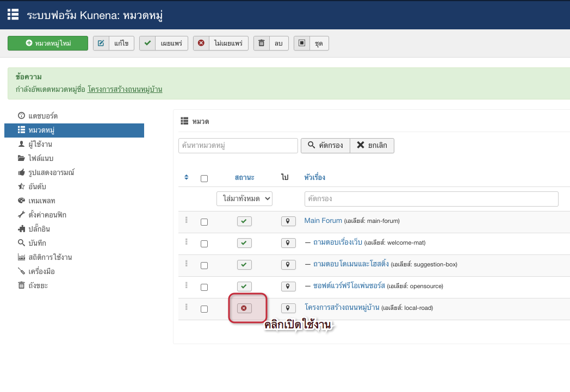Open the ใส่มาทั้งหมด status filter dropdown
This screenshot has height=392, width=570.
pyautogui.click(x=244, y=199)
